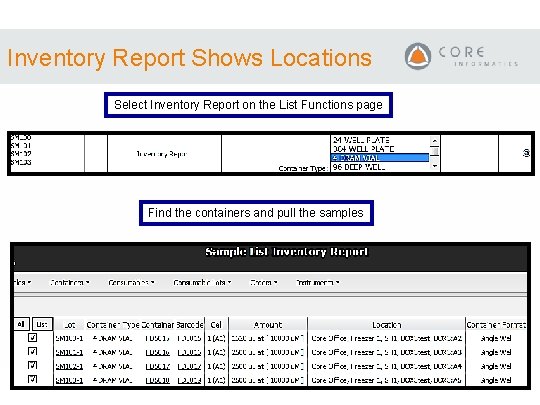Click the location cell ending in A3
Image resolution: width=540 pixels, height=405 pixels.
(386, 353)
